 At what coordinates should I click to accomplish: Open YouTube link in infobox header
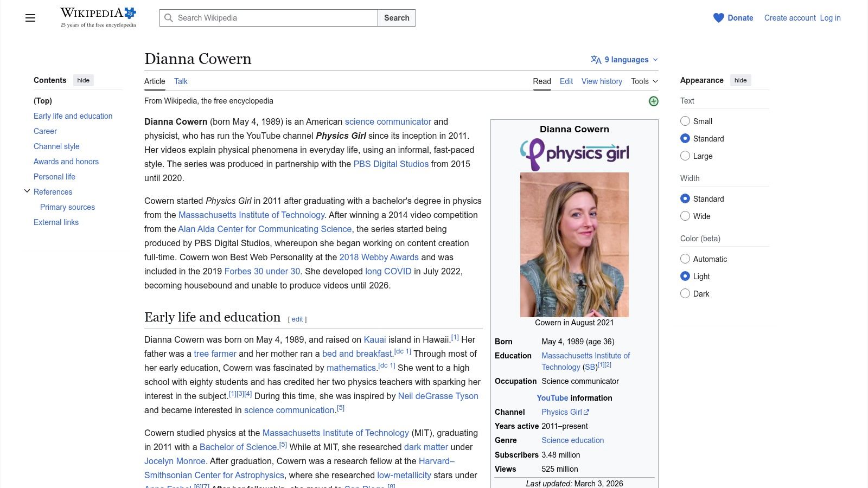point(552,398)
